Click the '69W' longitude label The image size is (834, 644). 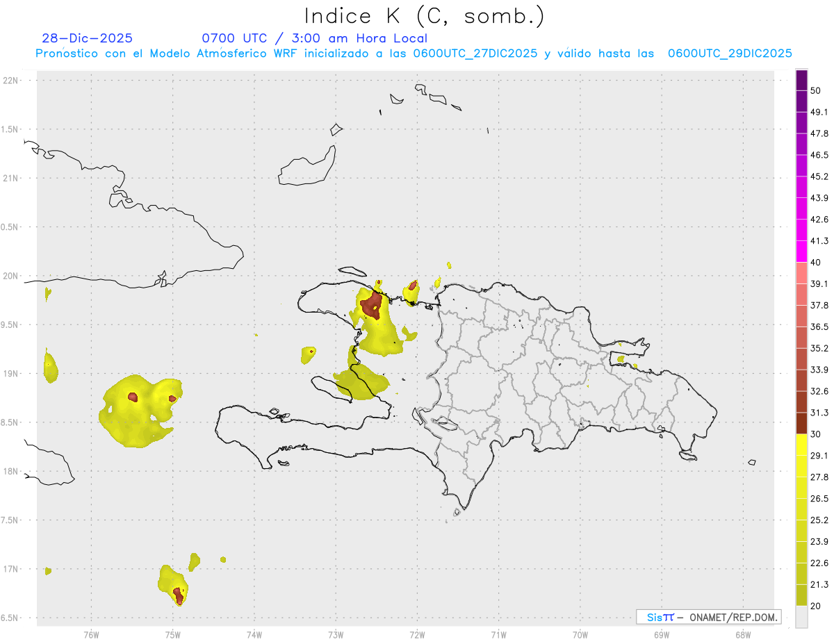[x=662, y=634]
